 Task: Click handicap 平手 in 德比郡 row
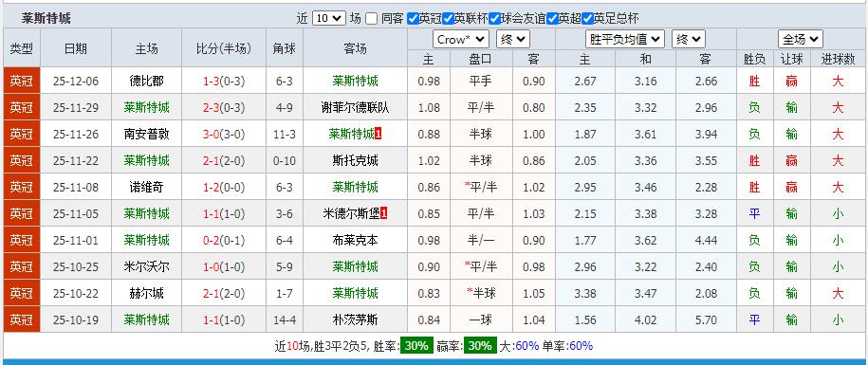pyautogui.click(x=481, y=82)
